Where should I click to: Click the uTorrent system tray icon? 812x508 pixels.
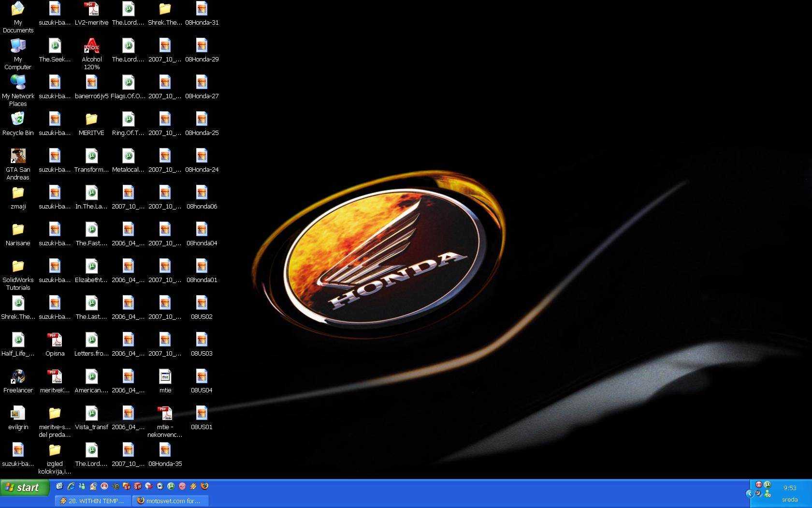pos(767,485)
